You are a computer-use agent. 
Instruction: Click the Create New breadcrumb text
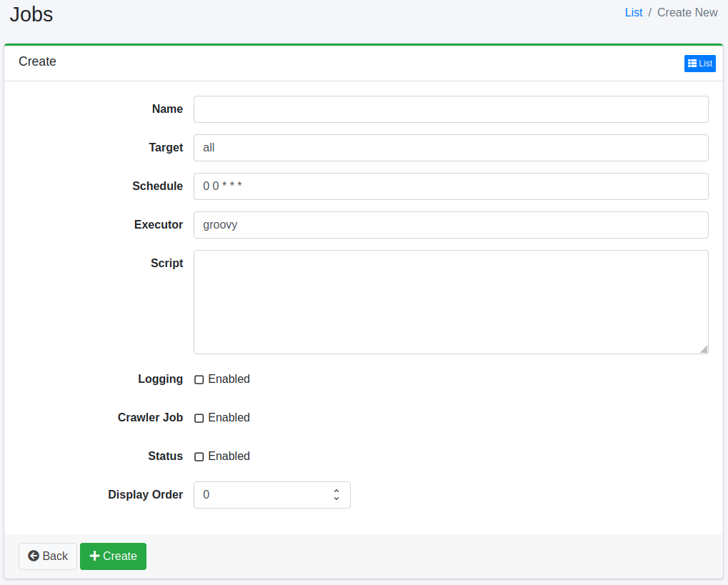click(687, 13)
